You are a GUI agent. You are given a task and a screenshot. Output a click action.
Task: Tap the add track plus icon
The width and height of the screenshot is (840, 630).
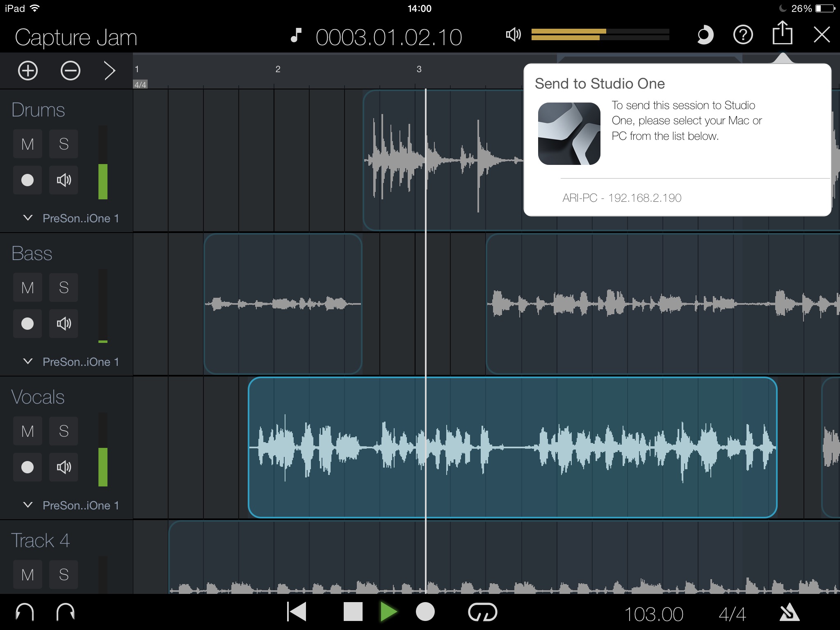[28, 71]
